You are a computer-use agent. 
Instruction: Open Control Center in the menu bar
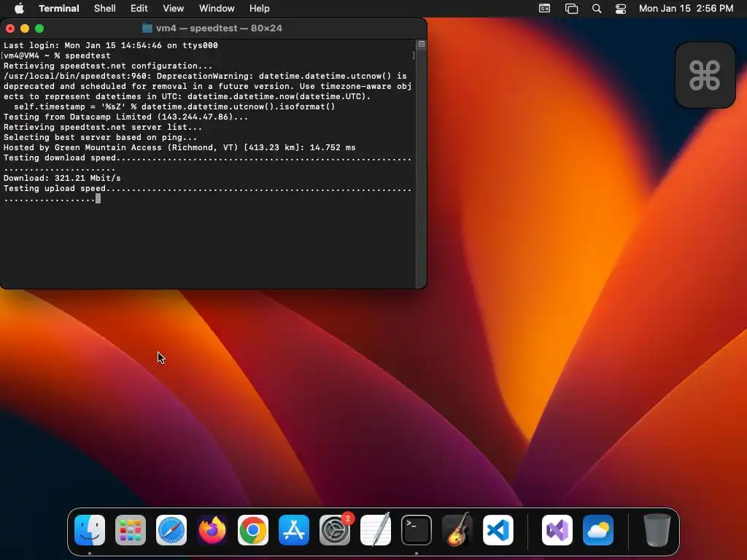click(621, 9)
